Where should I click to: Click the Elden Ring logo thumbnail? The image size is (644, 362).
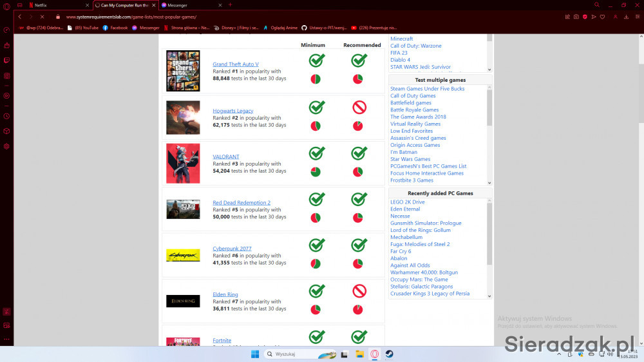(x=183, y=301)
